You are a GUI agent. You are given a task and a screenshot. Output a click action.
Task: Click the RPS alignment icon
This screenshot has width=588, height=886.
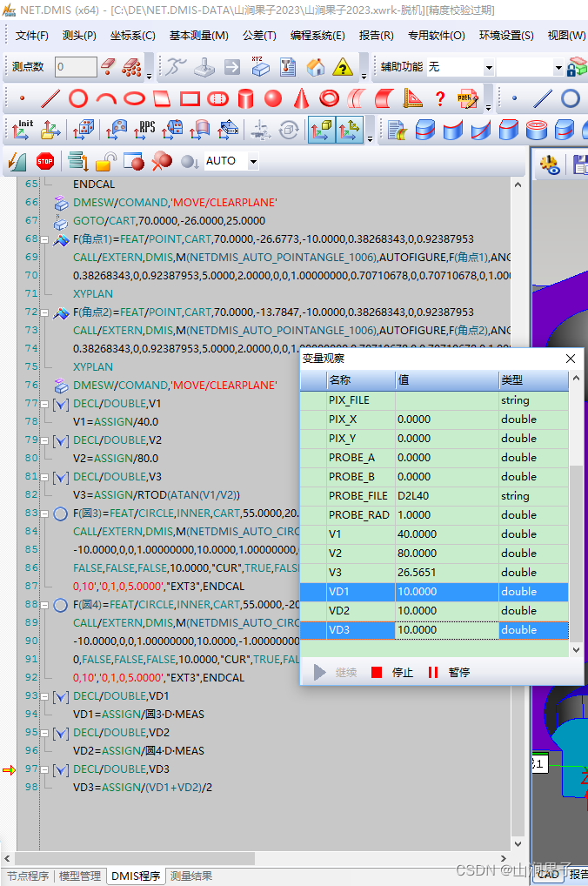144,130
